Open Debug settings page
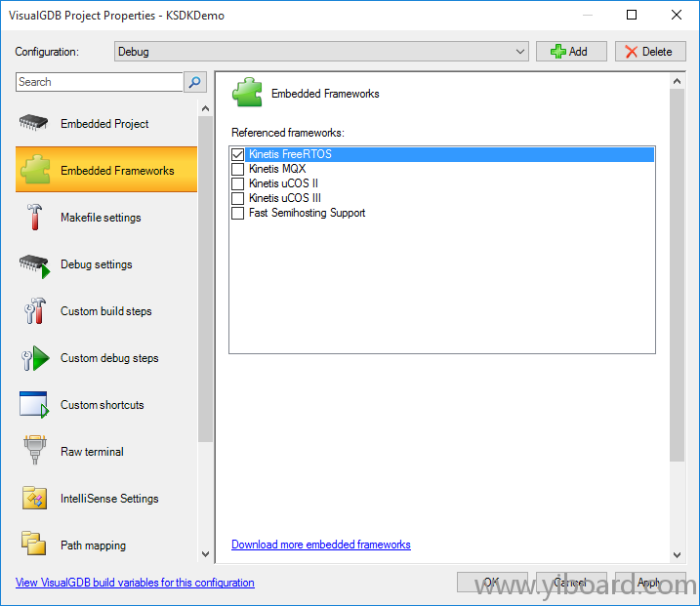The height and width of the screenshot is (606, 700). coord(106,263)
